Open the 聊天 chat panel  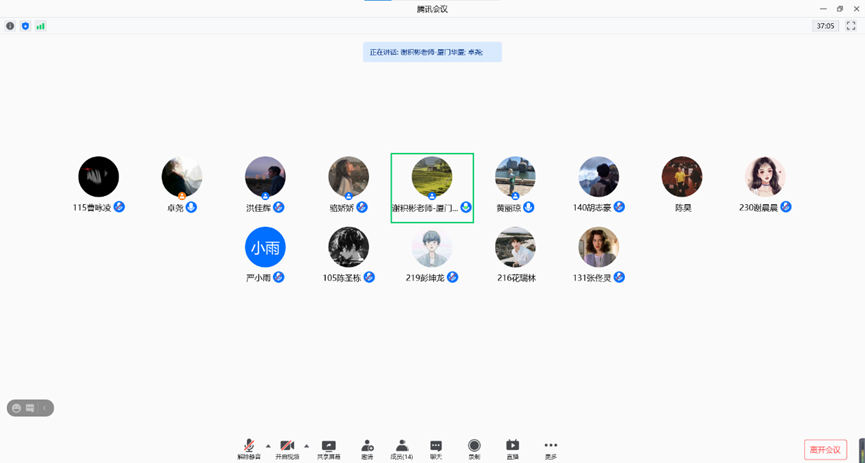(x=436, y=448)
